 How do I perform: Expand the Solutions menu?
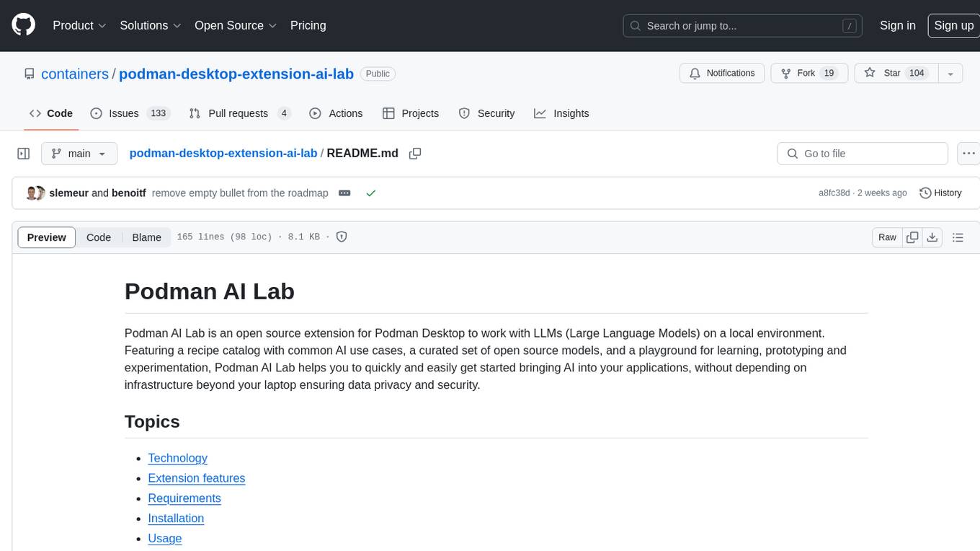(151, 25)
